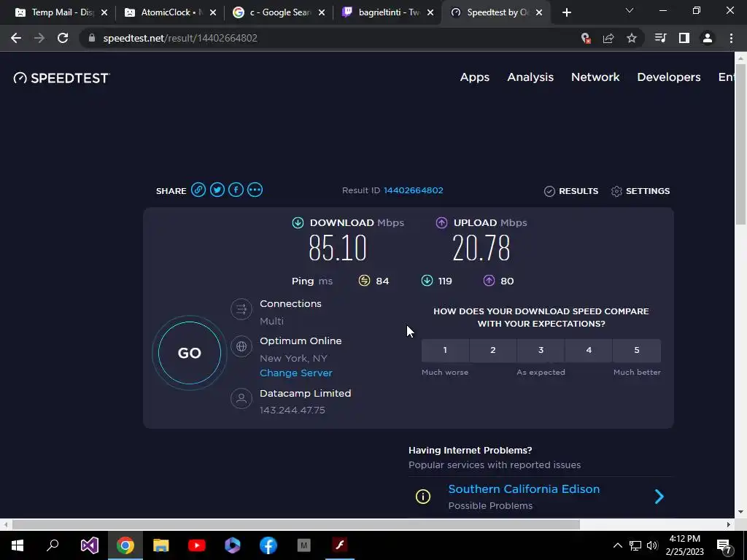Viewport: 747px width, 560px height.
Task: Click the idle ping icon beside 84
Action: pyautogui.click(x=364, y=281)
